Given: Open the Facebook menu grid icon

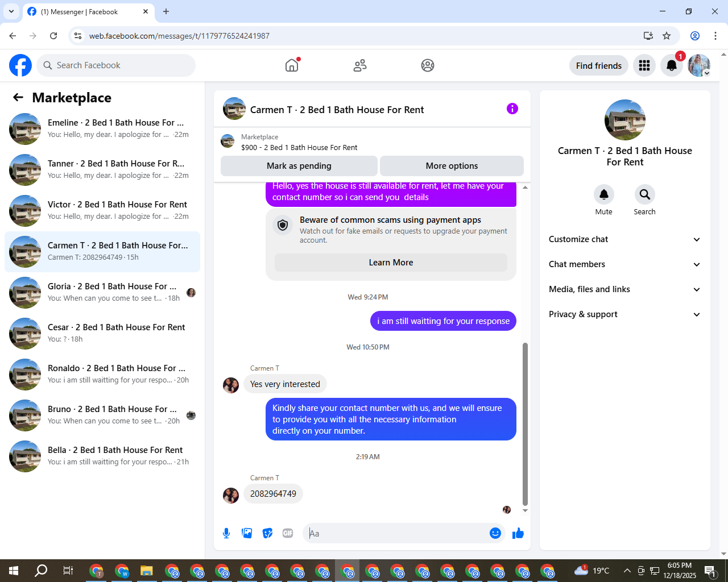Looking at the screenshot, I should [644, 65].
